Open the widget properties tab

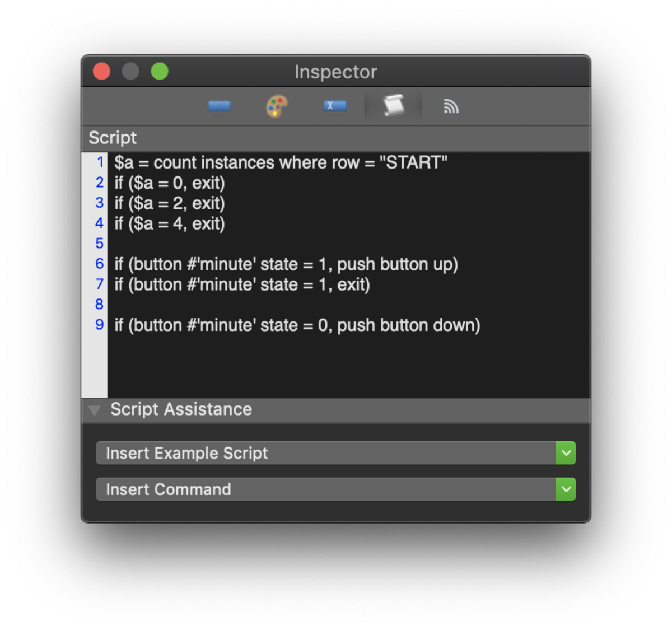coord(219,106)
